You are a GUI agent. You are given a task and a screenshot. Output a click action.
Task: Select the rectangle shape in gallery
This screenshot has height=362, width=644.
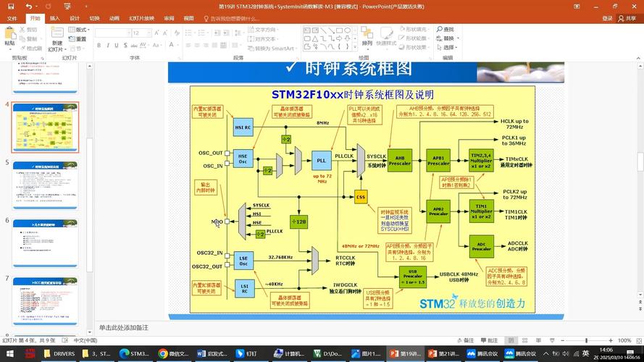pyautogui.click(x=339, y=30)
